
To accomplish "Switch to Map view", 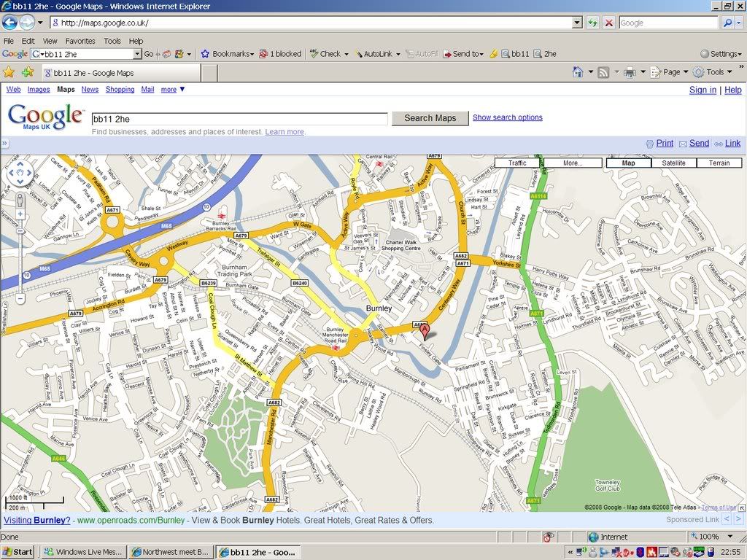I will pos(628,163).
